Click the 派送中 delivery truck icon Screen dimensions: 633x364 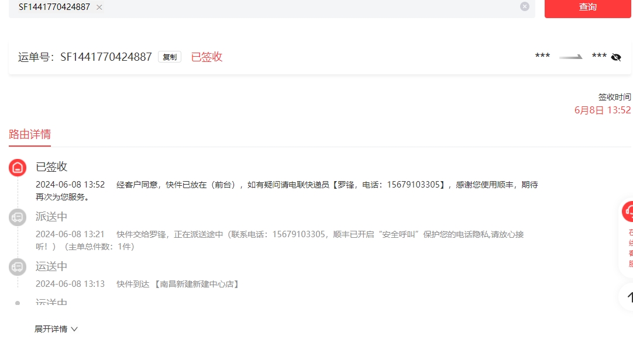(x=18, y=217)
